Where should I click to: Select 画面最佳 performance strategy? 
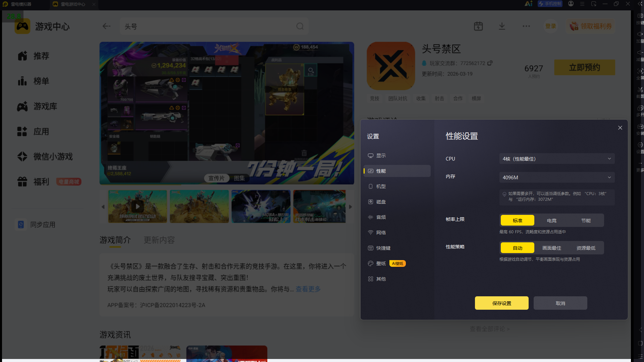click(552, 248)
